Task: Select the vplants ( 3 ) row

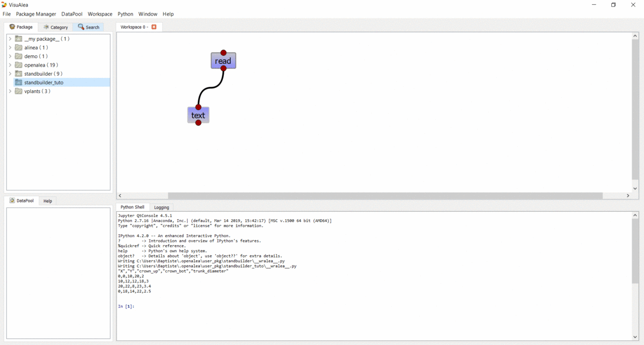Action: coord(58,91)
